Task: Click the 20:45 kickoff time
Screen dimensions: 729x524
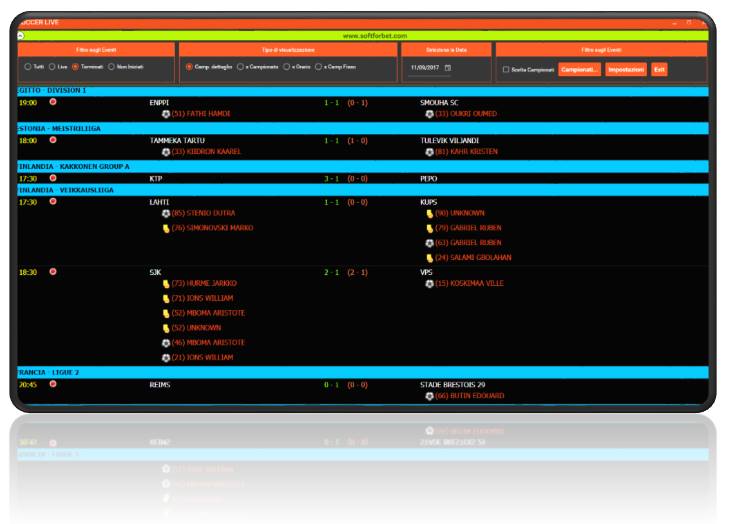Action: [28, 385]
